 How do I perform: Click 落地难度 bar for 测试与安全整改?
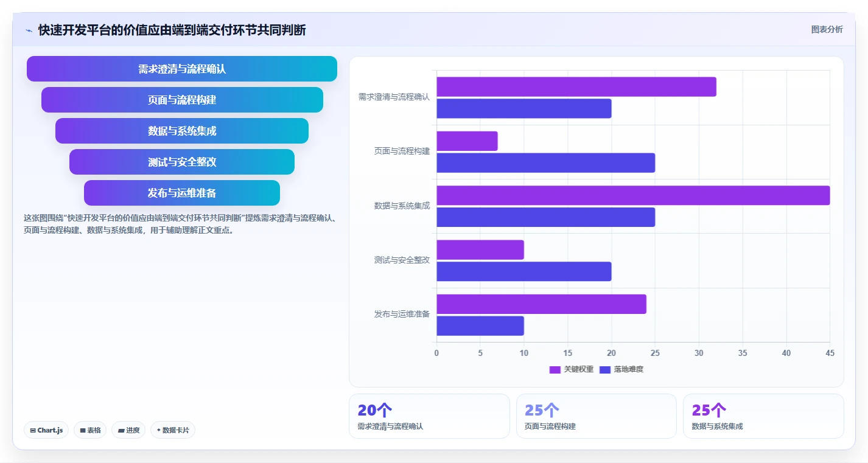(x=524, y=272)
